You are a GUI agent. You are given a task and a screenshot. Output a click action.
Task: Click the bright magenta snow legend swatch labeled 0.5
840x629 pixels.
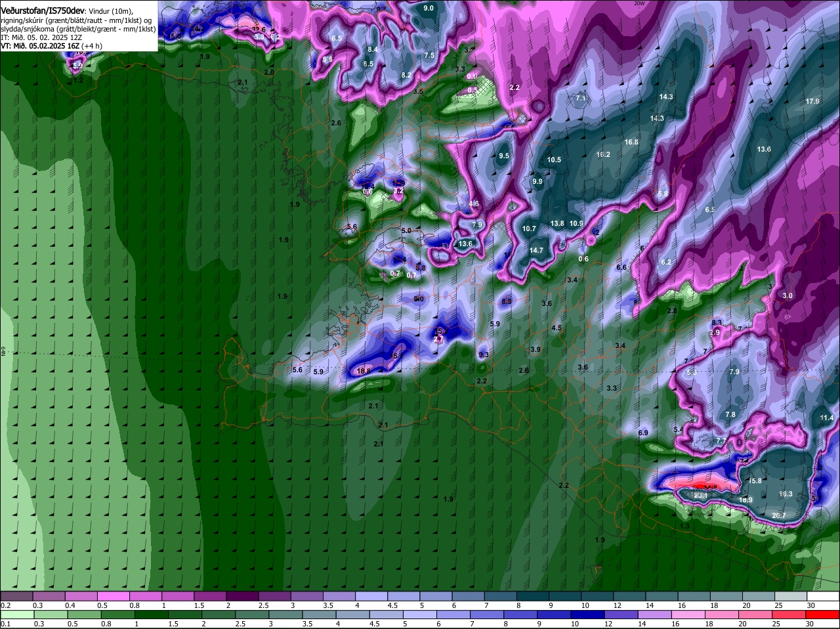point(113,596)
